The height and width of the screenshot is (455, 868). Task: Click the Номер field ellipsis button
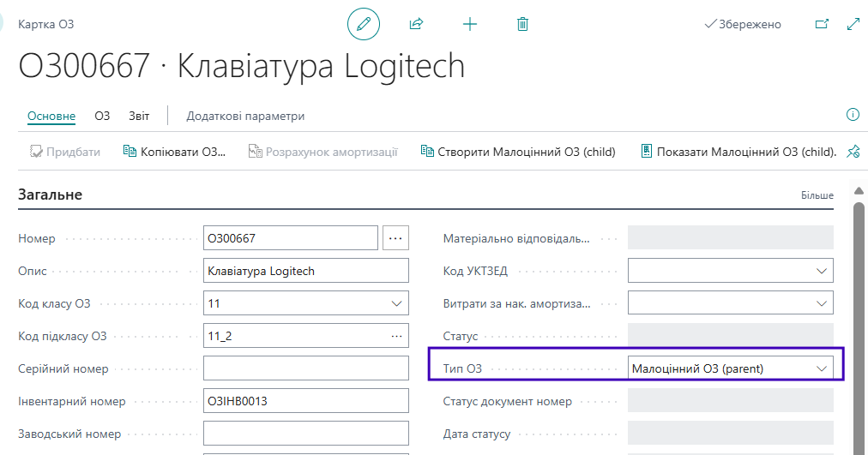[x=395, y=238]
